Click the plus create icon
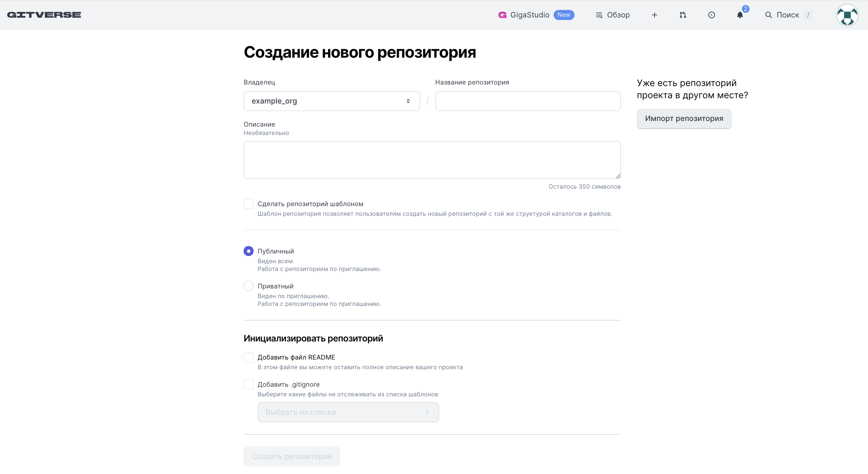 (654, 15)
